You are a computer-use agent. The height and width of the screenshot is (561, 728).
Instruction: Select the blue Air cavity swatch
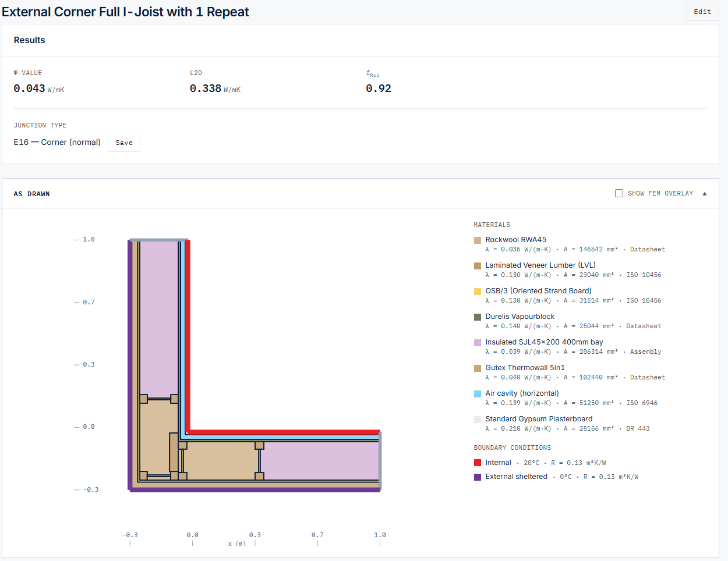click(x=478, y=394)
